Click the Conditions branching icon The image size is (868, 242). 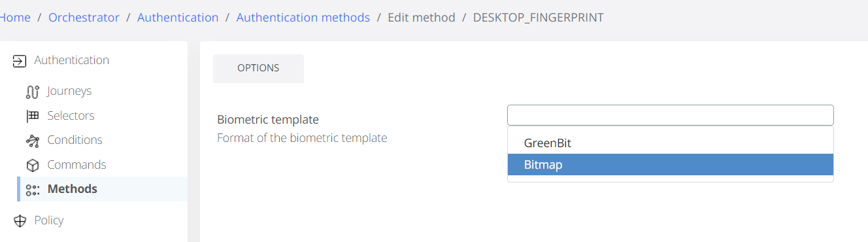(33, 141)
